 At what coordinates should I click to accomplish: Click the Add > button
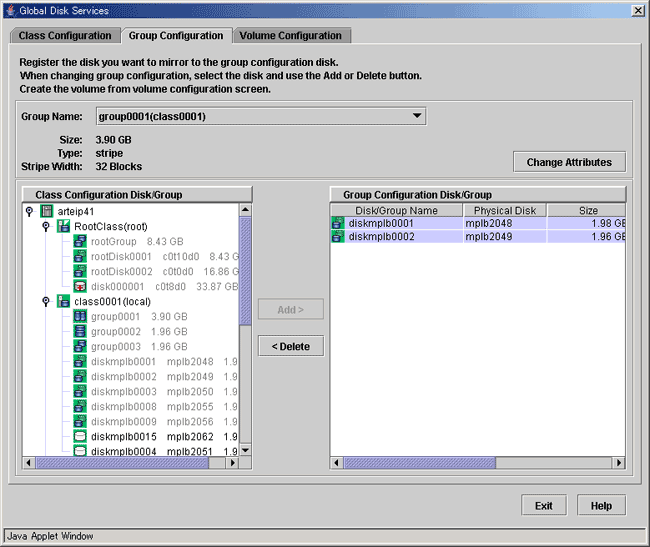[x=291, y=310]
